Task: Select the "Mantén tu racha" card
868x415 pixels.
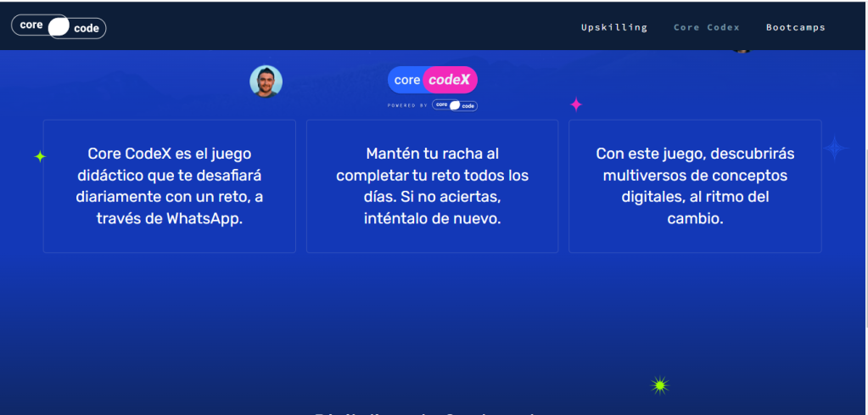Action: [x=432, y=186]
